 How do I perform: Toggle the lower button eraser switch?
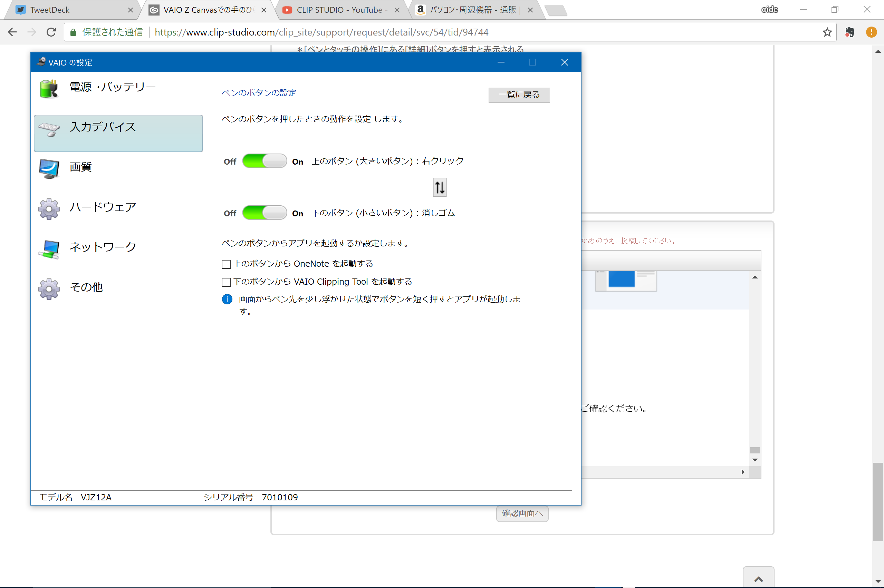pyautogui.click(x=265, y=213)
